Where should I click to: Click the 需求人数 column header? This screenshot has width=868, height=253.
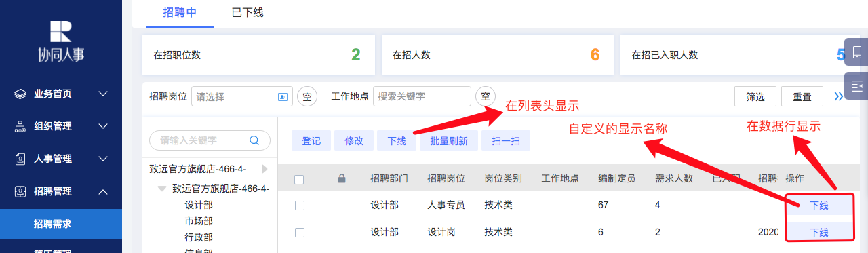click(674, 178)
